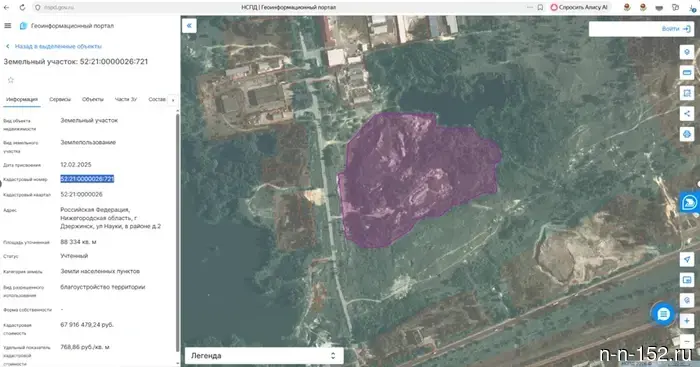Image resolution: width=700 pixels, height=367 pixels.
Task: Click status value Учтенный
Action: tap(74, 256)
